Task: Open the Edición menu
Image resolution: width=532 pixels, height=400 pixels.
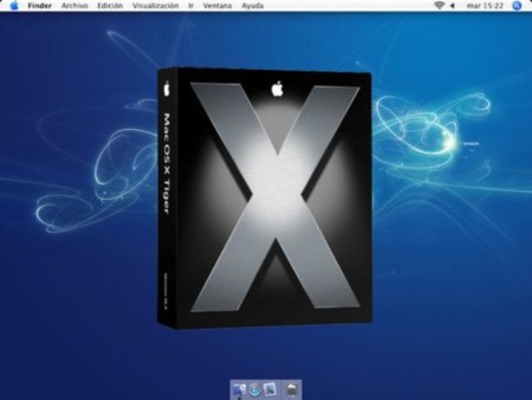Action: click(x=110, y=6)
